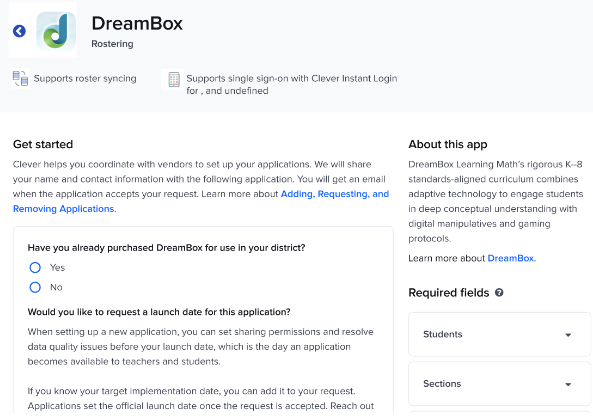Open the DreamBox learn more link
Image resolution: width=593 pixels, height=417 pixels.
pyautogui.click(x=511, y=258)
